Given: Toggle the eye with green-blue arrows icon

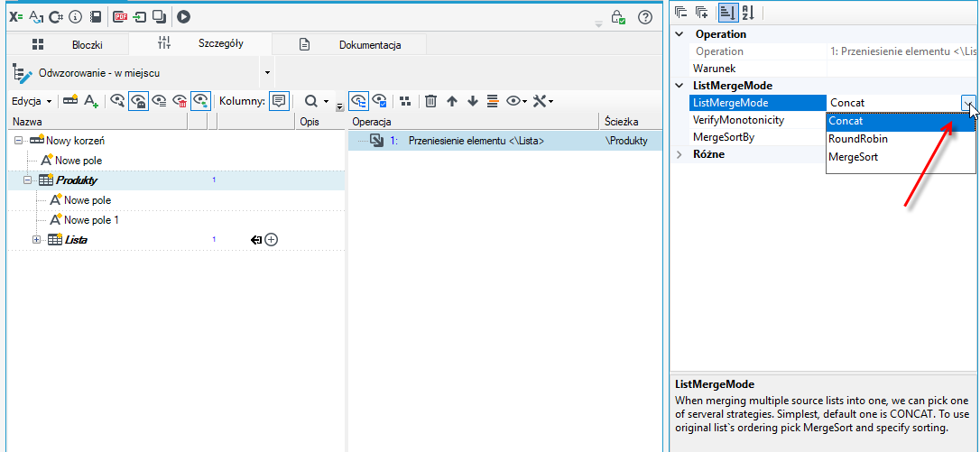Looking at the screenshot, I should [200, 101].
